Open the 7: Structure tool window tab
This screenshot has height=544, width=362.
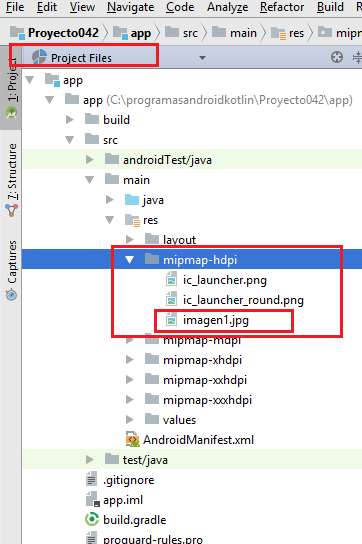point(11,180)
